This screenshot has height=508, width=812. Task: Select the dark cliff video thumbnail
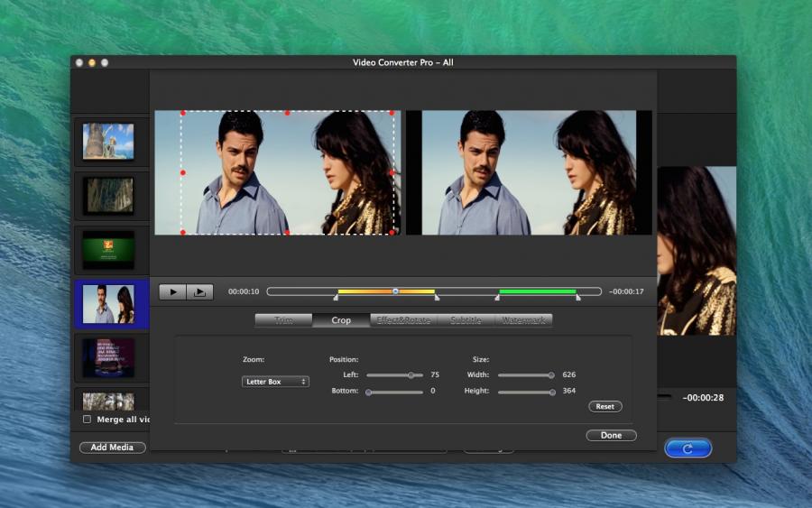coord(109,195)
